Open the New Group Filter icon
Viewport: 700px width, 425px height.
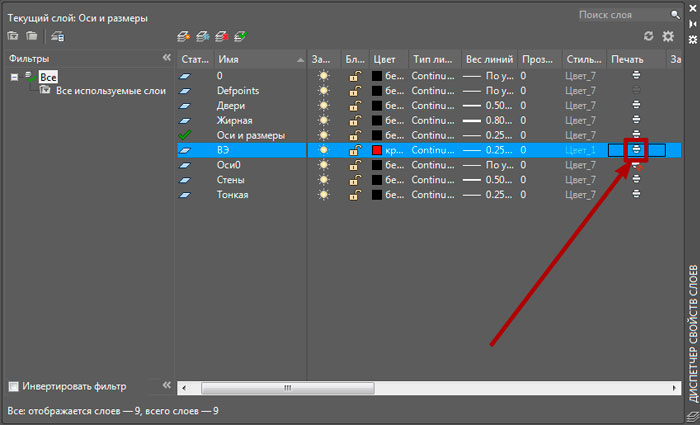click(x=32, y=36)
